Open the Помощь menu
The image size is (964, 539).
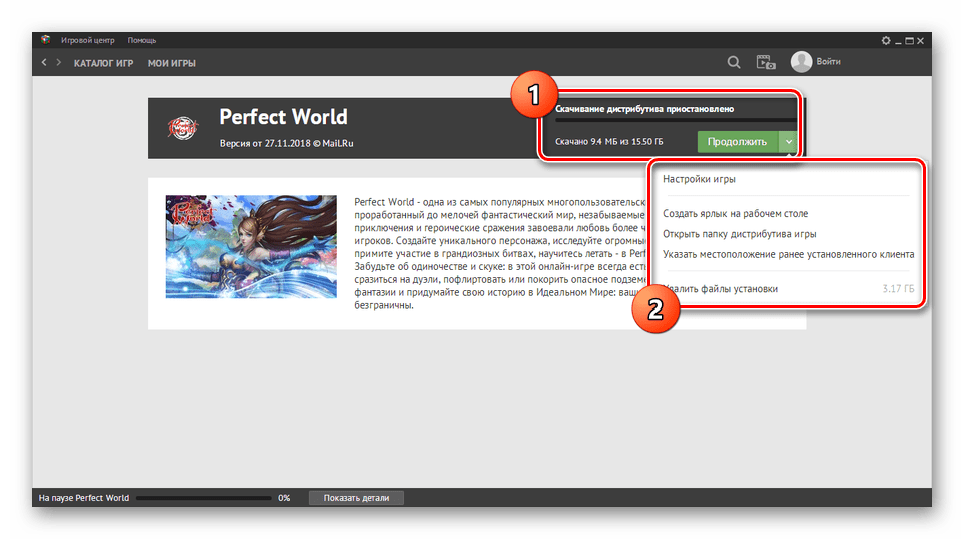(x=142, y=40)
